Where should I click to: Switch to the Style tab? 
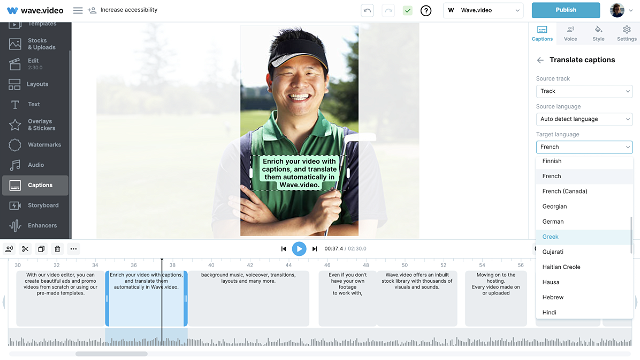598,33
